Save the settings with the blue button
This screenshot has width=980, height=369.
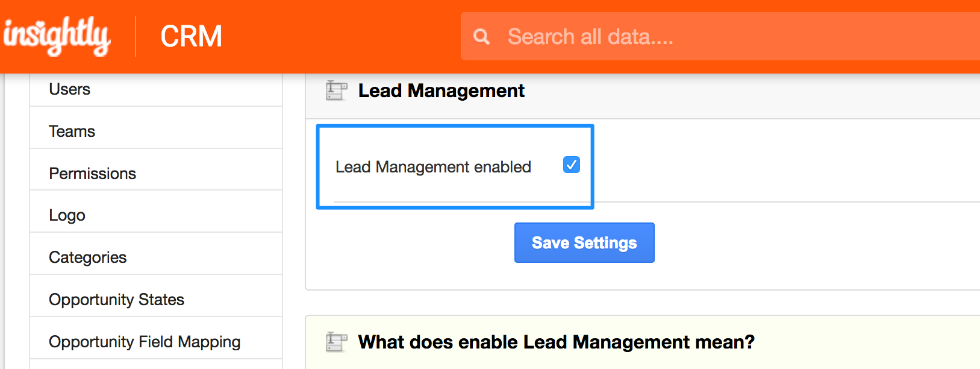coord(584,242)
